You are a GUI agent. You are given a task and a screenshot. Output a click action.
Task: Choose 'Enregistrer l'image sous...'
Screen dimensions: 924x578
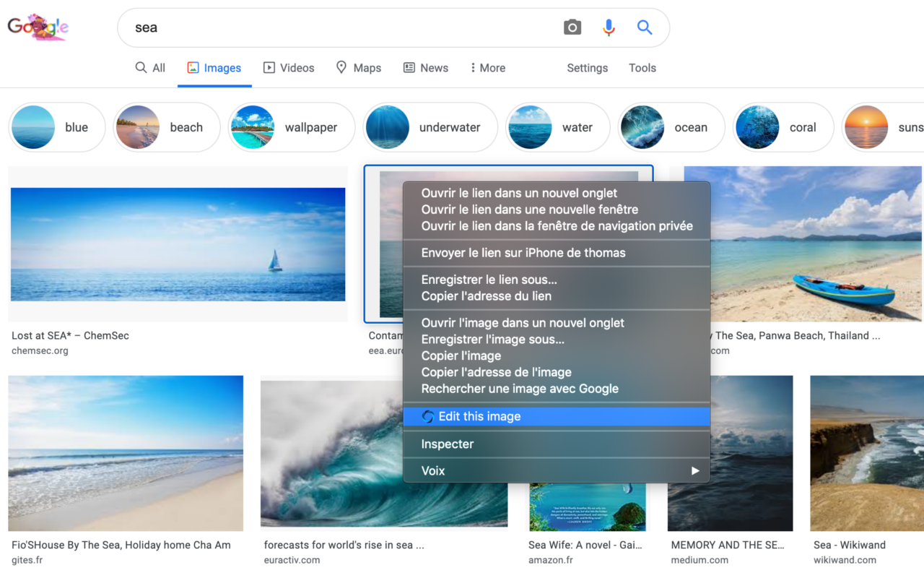pos(557,340)
